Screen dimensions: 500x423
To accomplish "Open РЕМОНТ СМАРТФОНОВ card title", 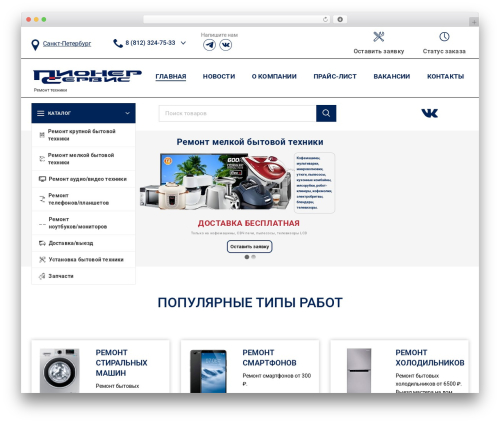I will coord(269,357).
